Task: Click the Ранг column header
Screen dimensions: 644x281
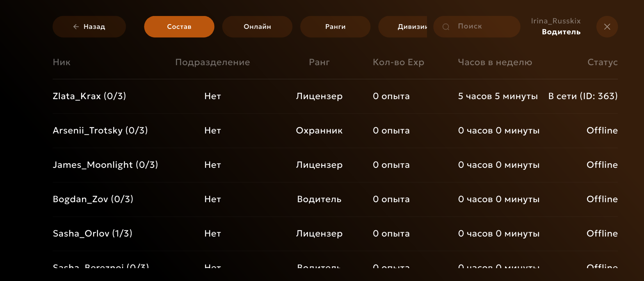Action: pyautogui.click(x=319, y=62)
